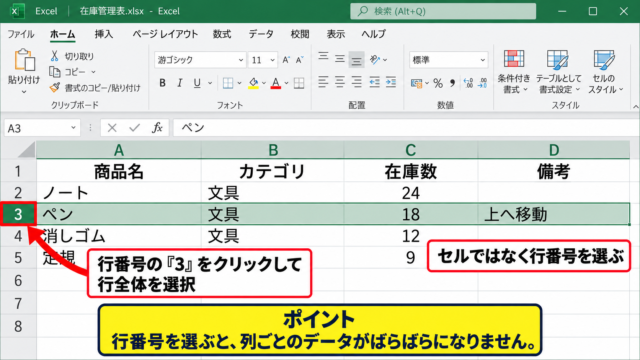Expand the underline style arrow
The width and height of the screenshot is (640, 360).
click(x=210, y=83)
